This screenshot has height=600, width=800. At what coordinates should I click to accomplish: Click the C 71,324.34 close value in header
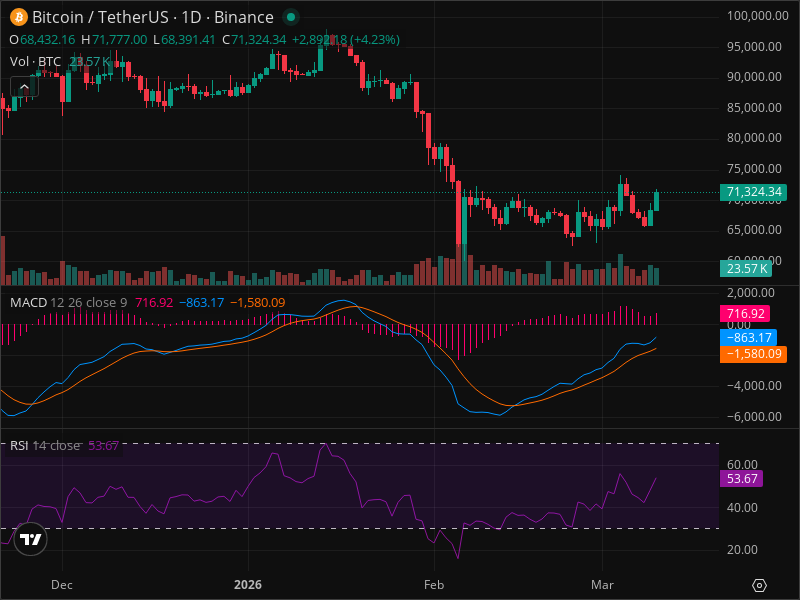click(254, 40)
